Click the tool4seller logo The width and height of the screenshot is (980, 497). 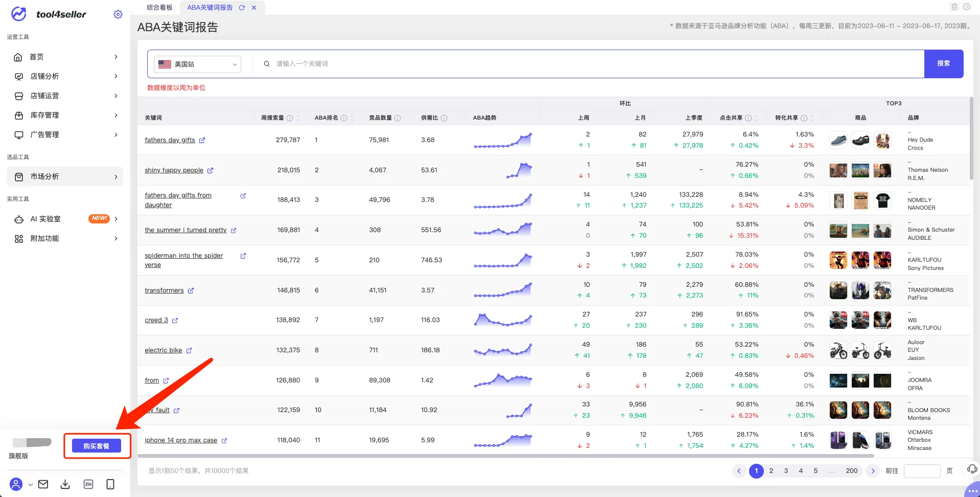(x=49, y=14)
